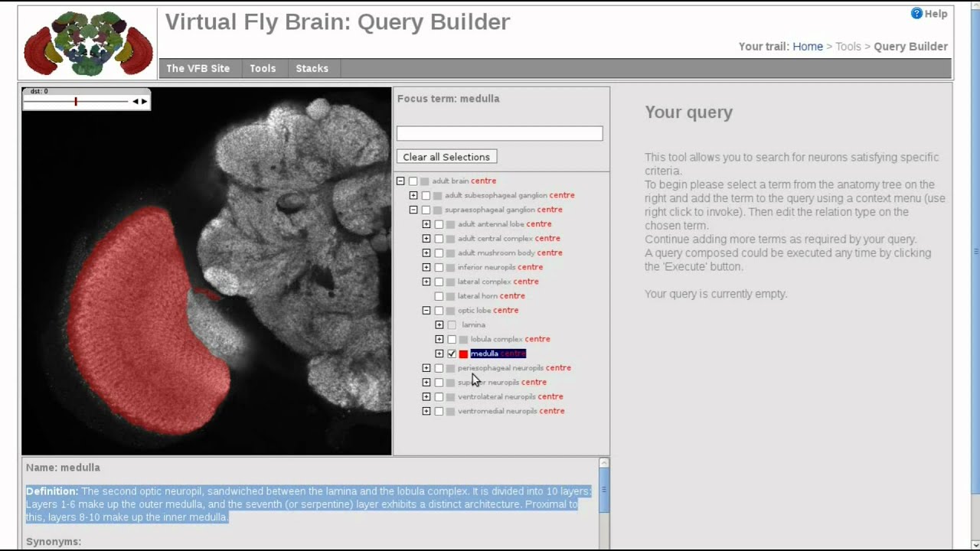Click the gray optic lobe color swatch

click(450, 311)
